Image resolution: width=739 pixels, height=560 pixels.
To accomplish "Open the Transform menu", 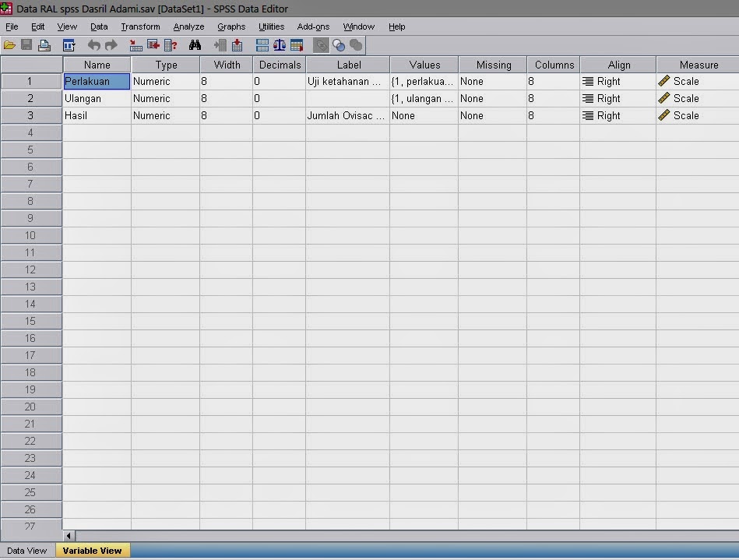I will click(140, 26).
